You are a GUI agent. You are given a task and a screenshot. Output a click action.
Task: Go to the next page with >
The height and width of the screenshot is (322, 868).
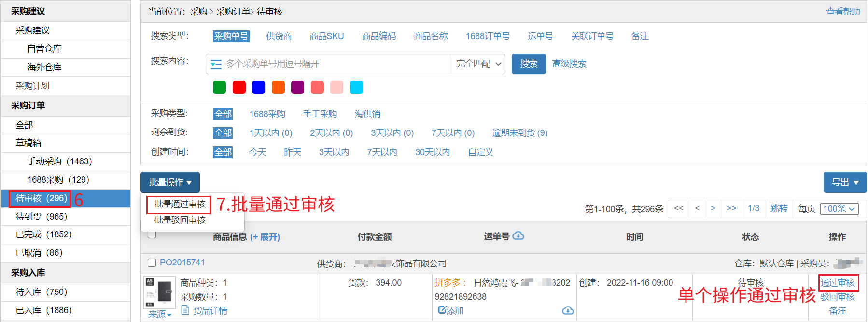(x=713, y=208)
